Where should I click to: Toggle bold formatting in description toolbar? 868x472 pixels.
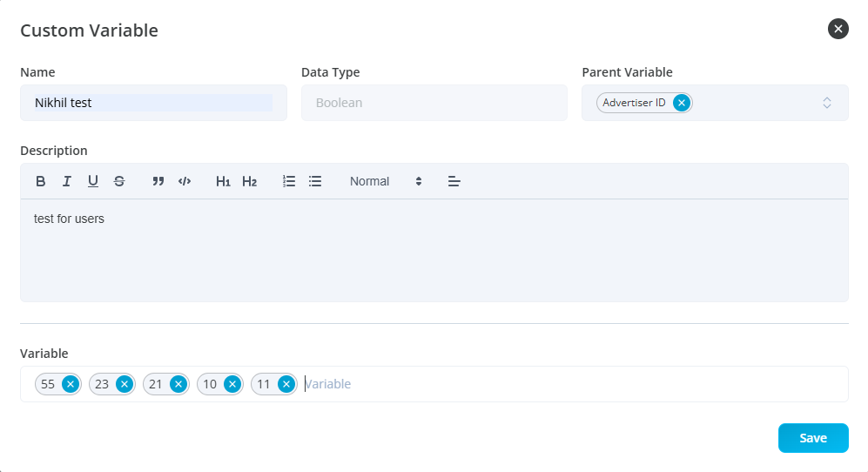coord(41,181)
